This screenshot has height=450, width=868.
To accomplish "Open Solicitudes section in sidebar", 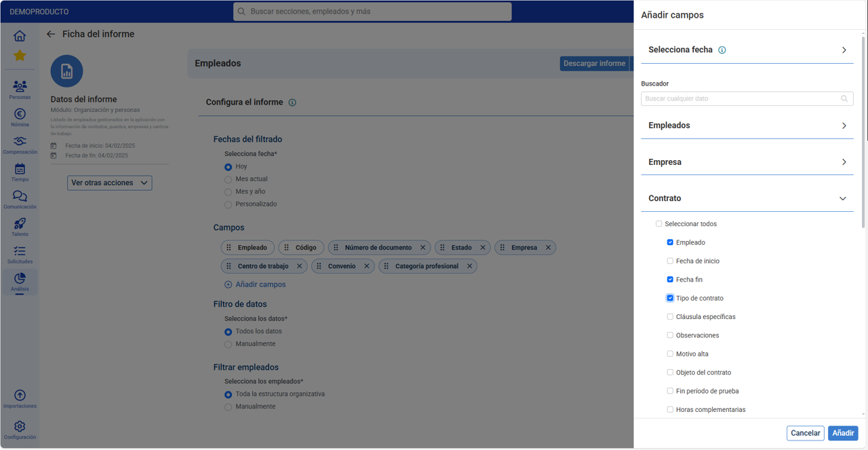I will (x=20, y=255).
